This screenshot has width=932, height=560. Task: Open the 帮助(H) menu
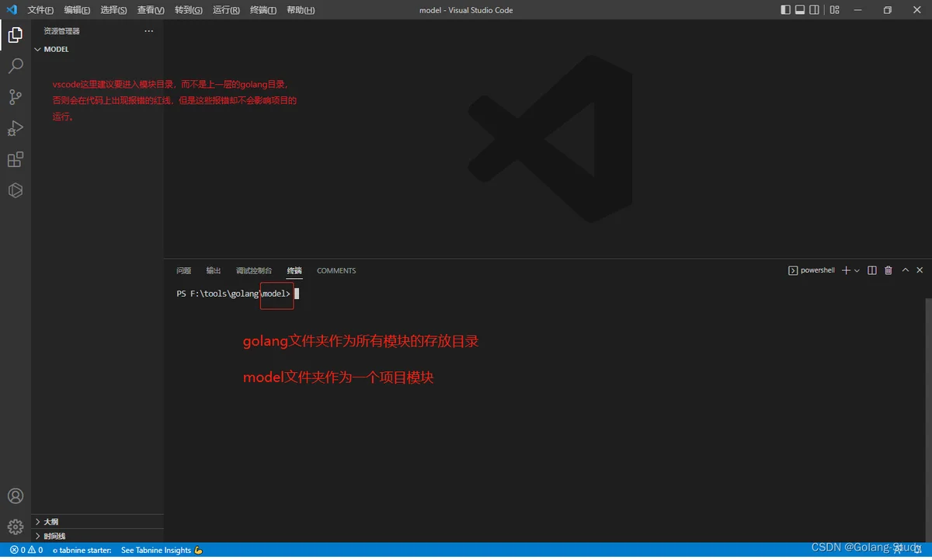[x=301, y=10]
